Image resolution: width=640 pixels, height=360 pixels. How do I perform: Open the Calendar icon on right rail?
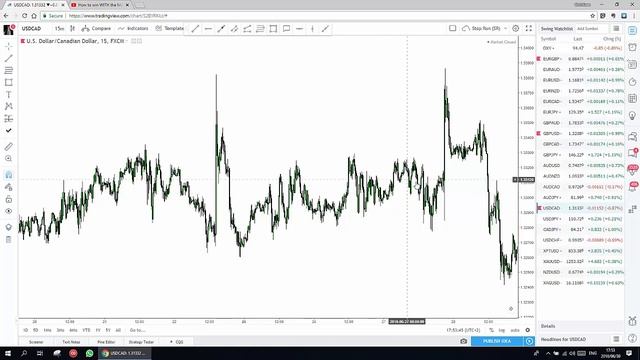[x=633, y=99]
